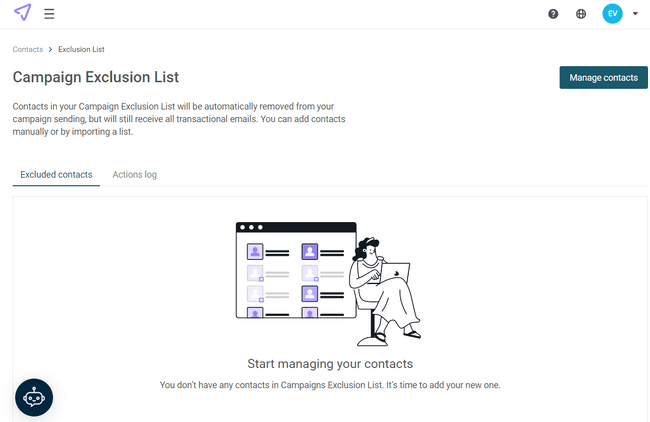650x422 pixels.
Task: Click the EV user avatar
Action: click(x=612, y=14)
